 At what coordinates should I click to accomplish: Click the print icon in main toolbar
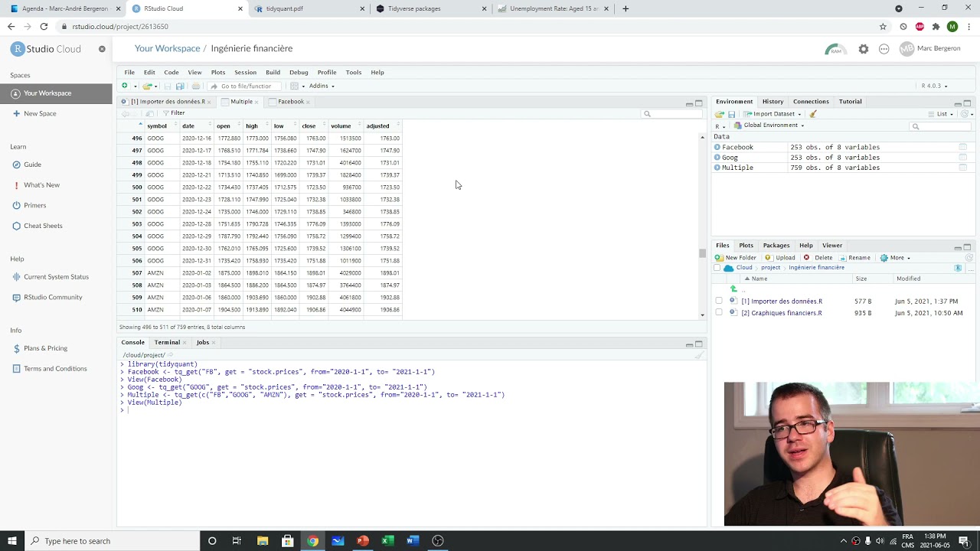(x=196, y=86)
